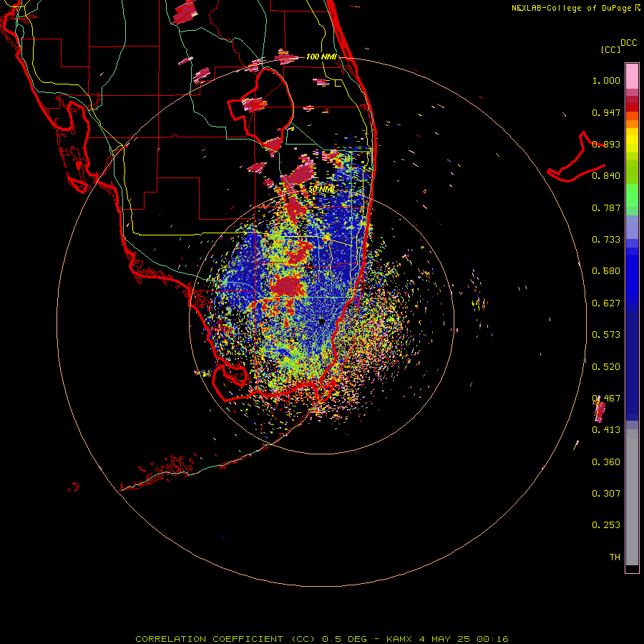Click the DCC product label
This screenshot has height=644, width=644.
(628, 43)
